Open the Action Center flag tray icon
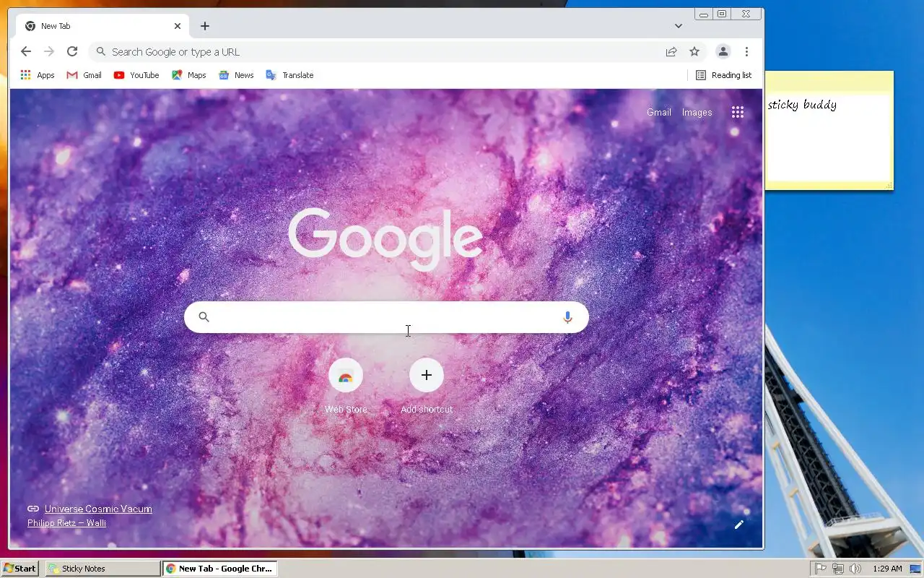This screenshot has width=924, height=578. click(x=821, y=569)
